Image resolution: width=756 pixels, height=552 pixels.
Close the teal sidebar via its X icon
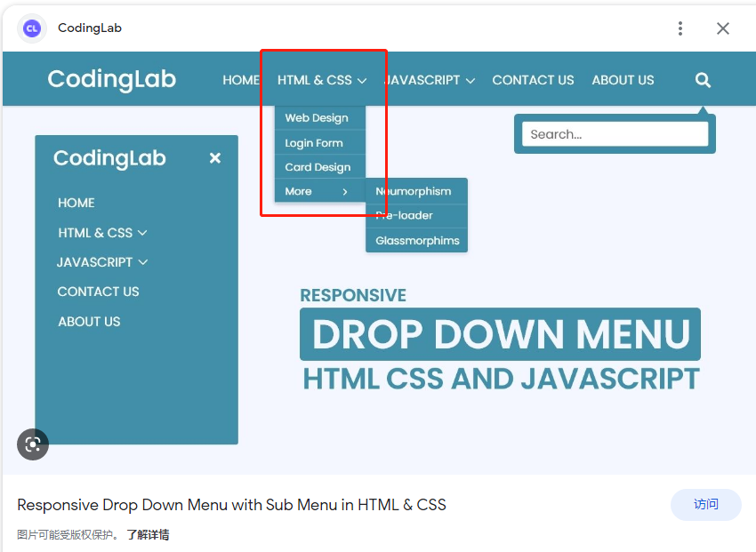click(215, 158)
